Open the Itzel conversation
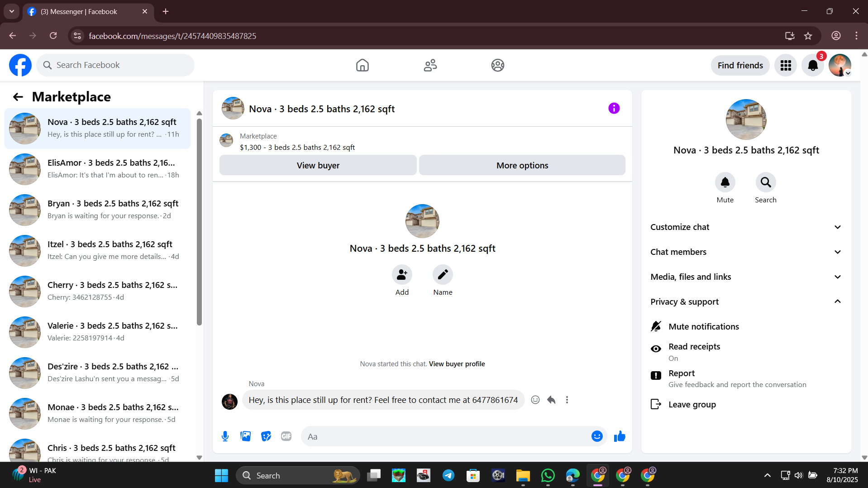868x488 pixels. tap(97, 251)
